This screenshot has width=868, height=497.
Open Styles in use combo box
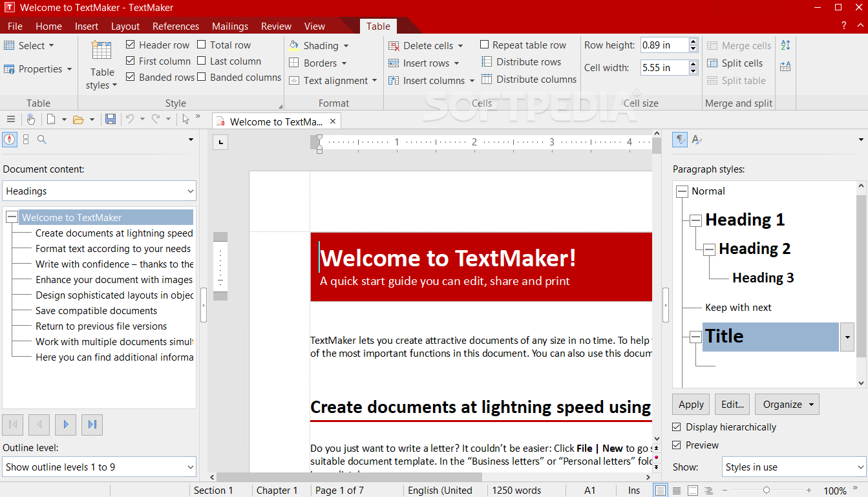tap(794, 467)
